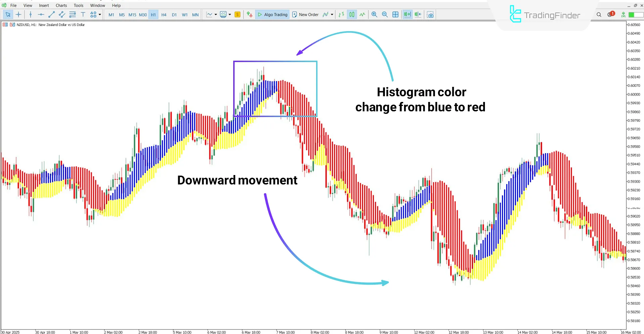Zoom in on the chart
This screenshot has width=644, height=334.
[x=374, y=14]
